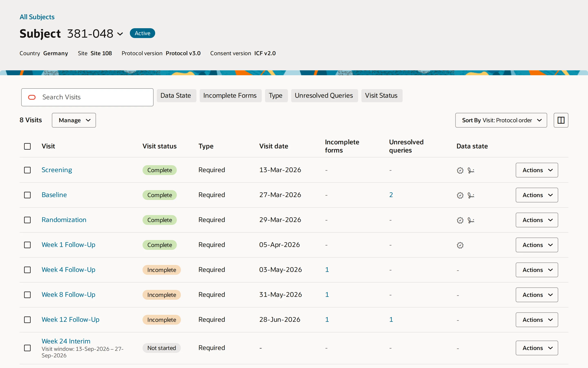
Task: Click the verified icon in Randomization row
Action: [460, 220]
